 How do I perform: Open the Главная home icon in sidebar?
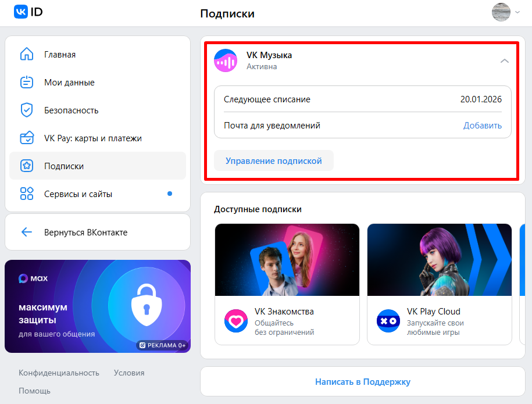(26, 54)
